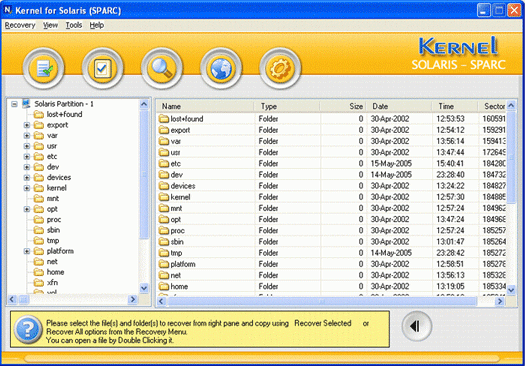Click tree pane scroll down arrow
Screen dimensions: 525x366
click(144, 288)
